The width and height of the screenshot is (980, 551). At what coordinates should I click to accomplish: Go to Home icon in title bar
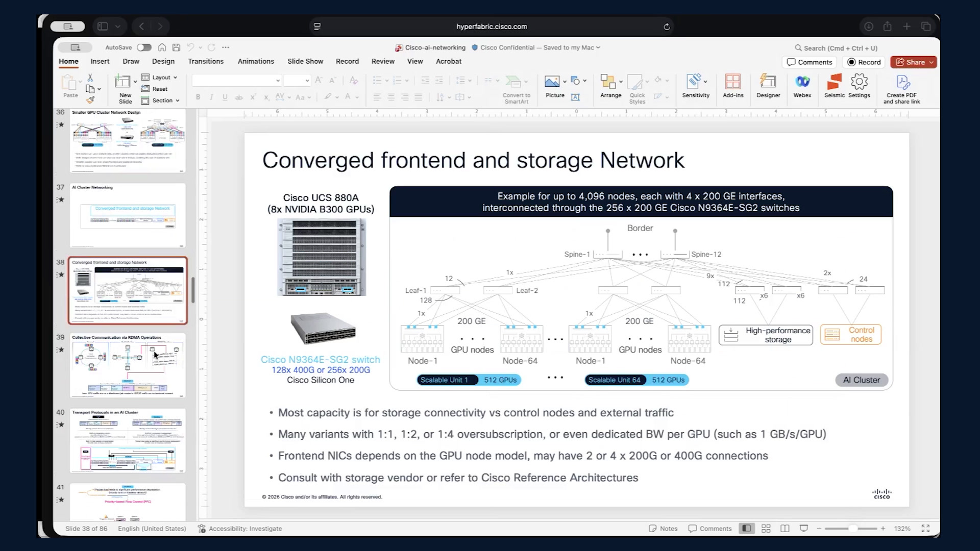point(162,47)
